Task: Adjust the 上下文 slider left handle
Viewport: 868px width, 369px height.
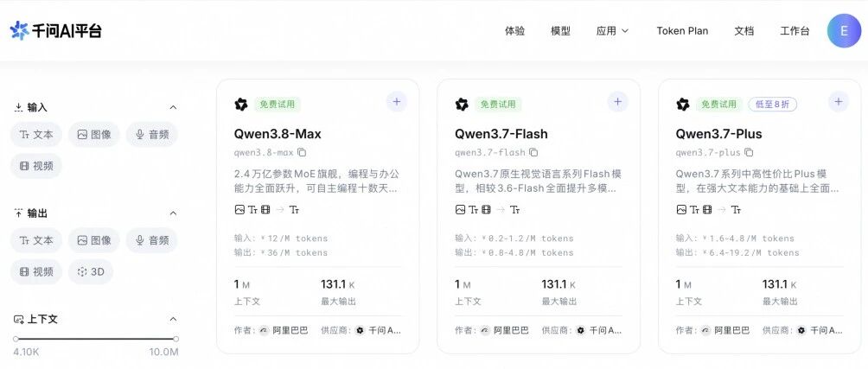Action: tap(16, 339)
